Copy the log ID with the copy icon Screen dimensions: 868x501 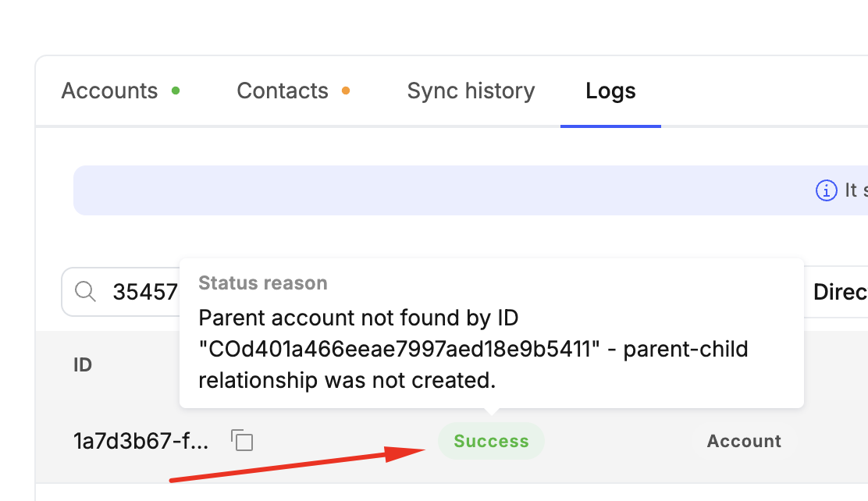[243, 441]
